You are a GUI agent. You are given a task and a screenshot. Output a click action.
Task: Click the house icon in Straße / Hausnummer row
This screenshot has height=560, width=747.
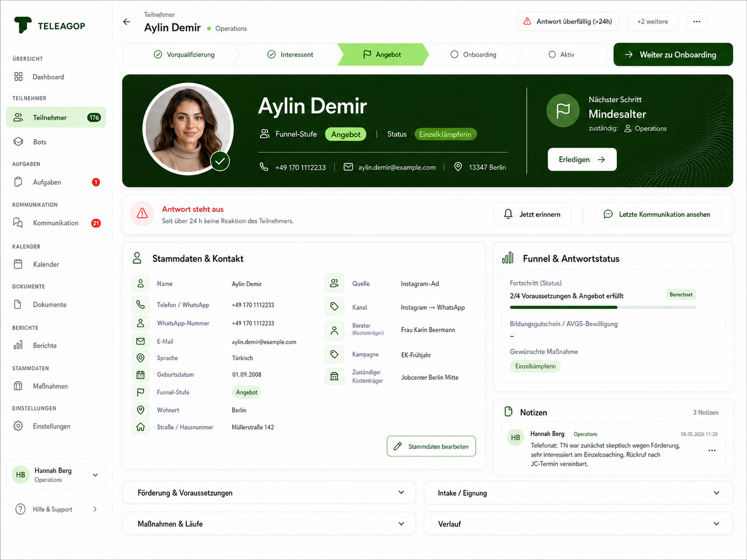(140, 427)
